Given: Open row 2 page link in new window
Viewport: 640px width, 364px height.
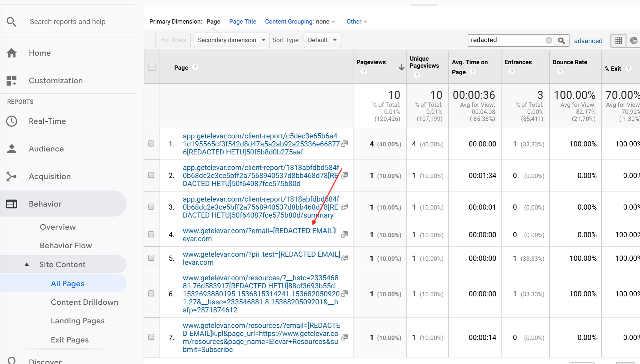Looking at the screenshot, I should 345,175.
